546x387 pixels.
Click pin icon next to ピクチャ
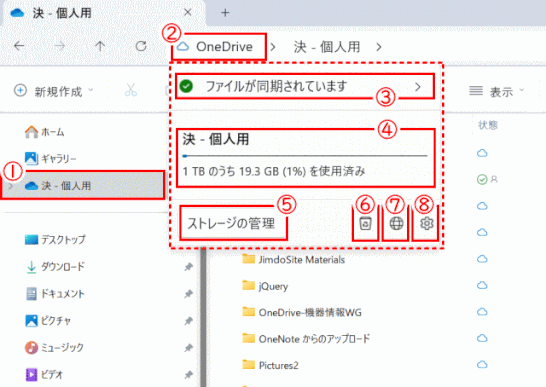point(188,321)
